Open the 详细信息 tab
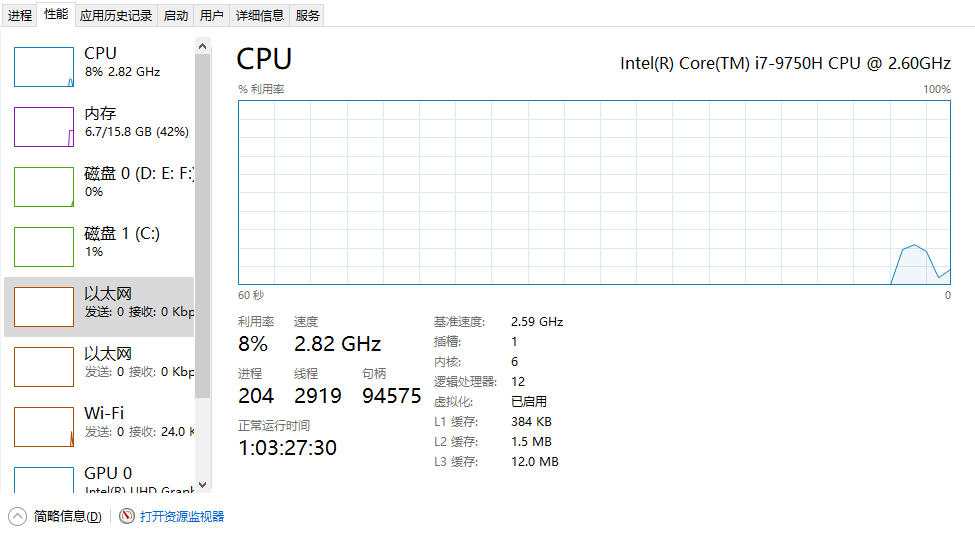This screenshot has width=975, height=541. [260, 16]
